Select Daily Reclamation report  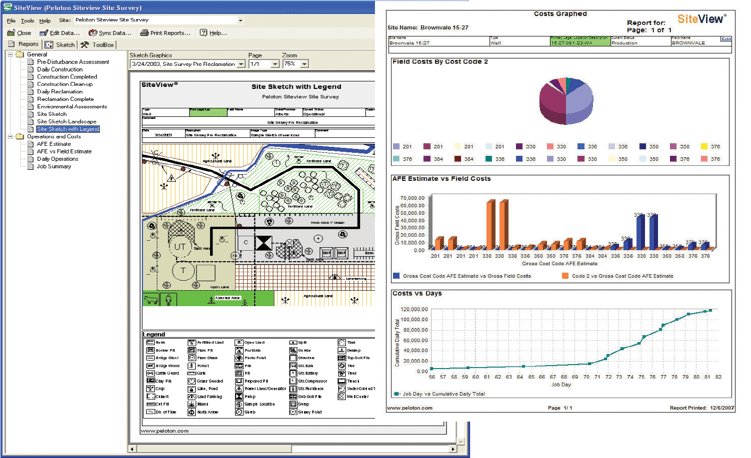coord(59,92)
